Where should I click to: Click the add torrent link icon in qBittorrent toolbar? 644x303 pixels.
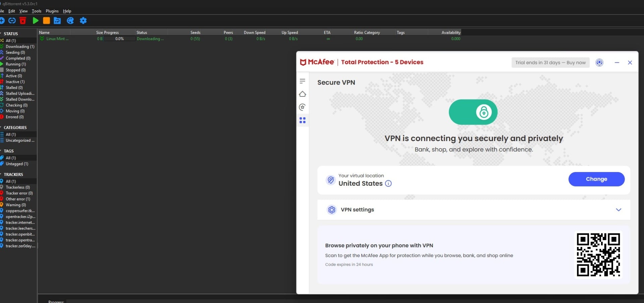pos(12,21)
